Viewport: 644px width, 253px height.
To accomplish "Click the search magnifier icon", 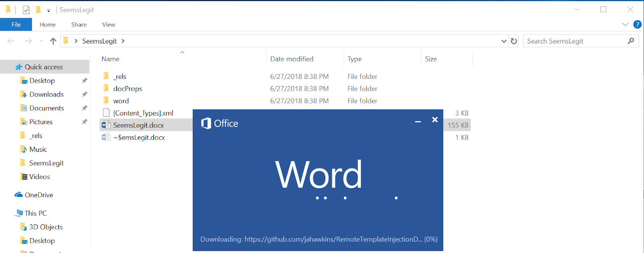I will click(x=631, y=41).
